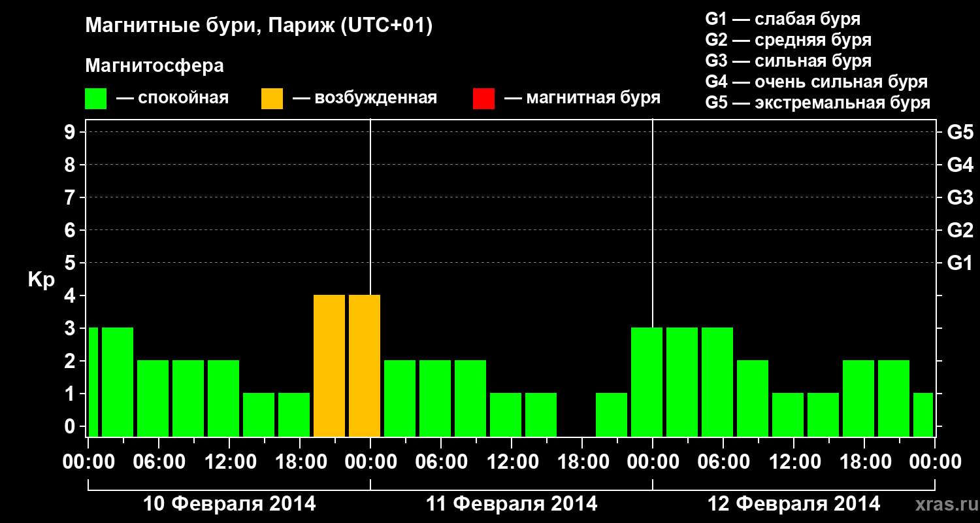Click the first orange Kp 4 bar on 10 February
The width and height of the screenshot is (980, 523).
coord(329,365)
